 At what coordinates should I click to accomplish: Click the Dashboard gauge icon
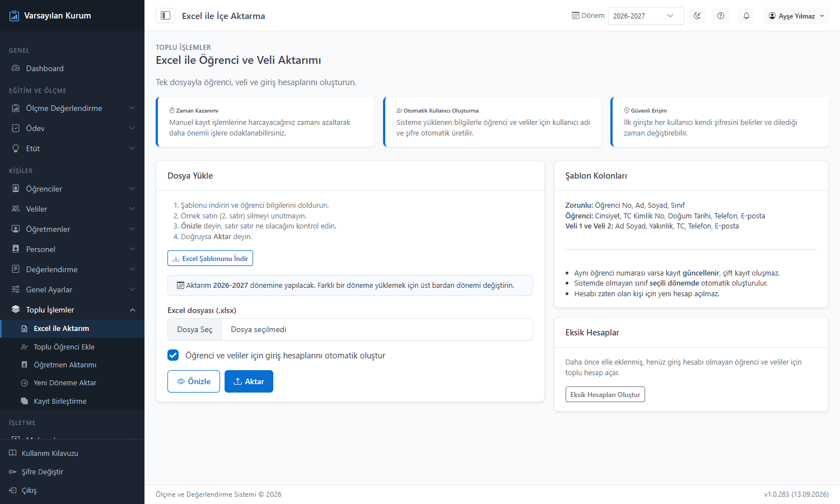click(16, 68)
